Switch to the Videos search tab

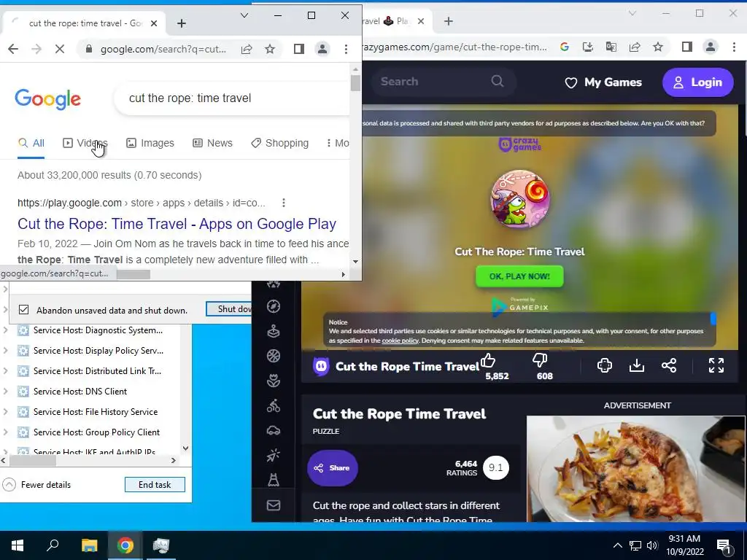pos(85,143)
